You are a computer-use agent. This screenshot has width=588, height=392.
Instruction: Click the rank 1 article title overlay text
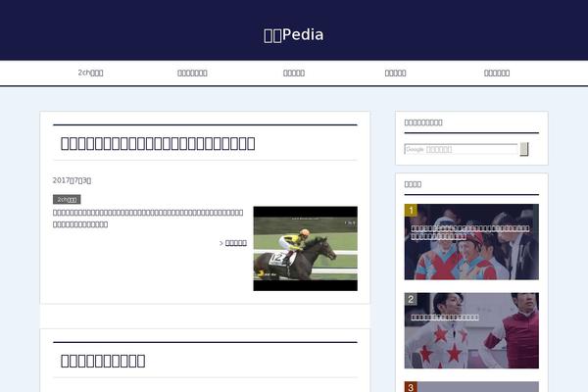pyautogui.click(x=469, y=232)
